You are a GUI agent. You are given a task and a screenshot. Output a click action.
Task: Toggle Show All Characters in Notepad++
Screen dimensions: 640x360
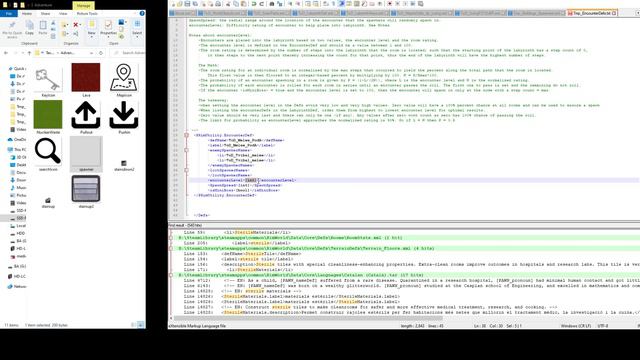333,4
